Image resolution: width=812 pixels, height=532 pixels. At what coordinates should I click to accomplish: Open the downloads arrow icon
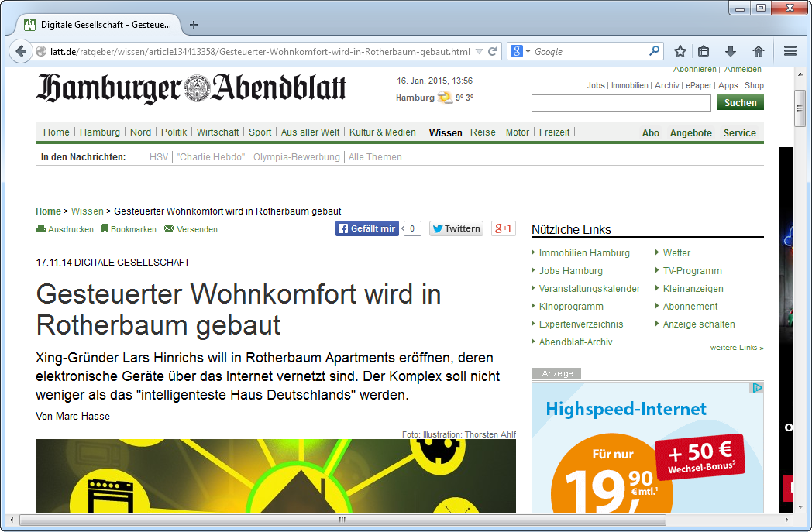point(730,51)
